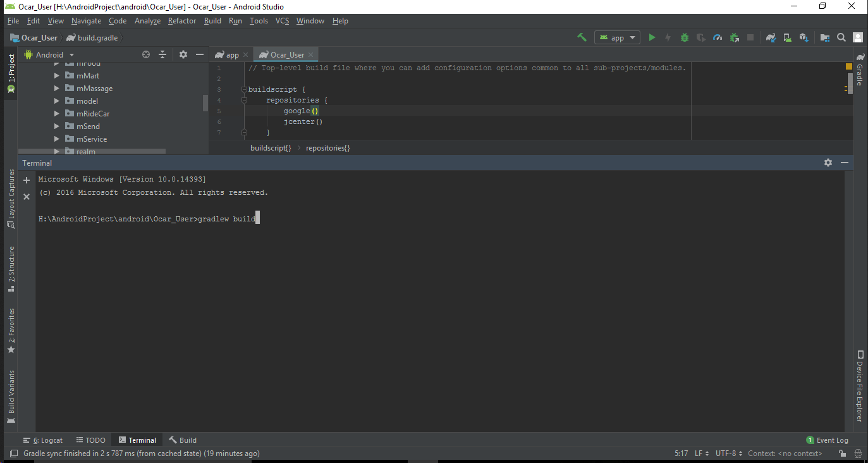
Task: Run the app with the green play button
Action: click(x=652, y=37)
